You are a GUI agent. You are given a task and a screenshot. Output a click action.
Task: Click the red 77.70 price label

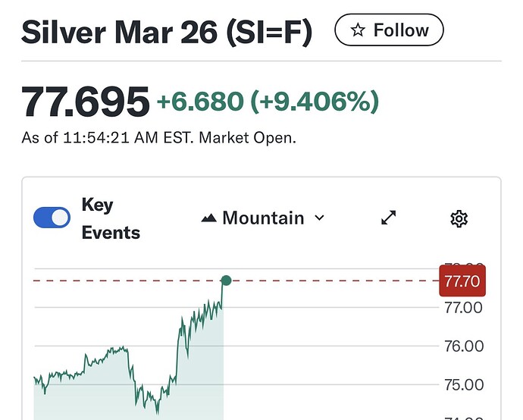point(462,281)
